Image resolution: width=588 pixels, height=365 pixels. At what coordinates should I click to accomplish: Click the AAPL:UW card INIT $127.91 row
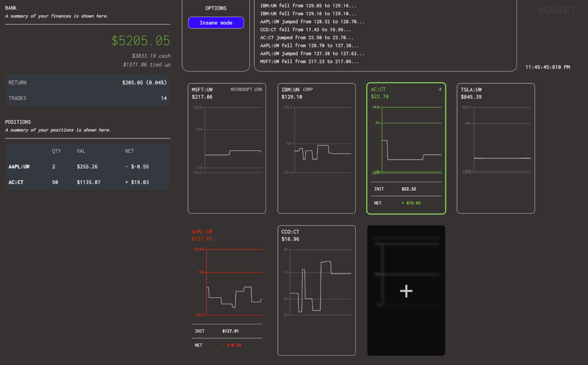[227, 331]
